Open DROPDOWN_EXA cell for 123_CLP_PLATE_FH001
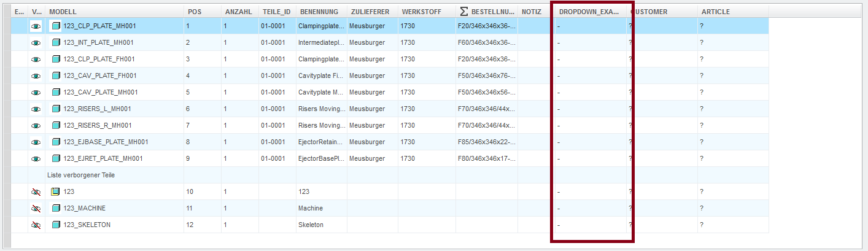 590,60
